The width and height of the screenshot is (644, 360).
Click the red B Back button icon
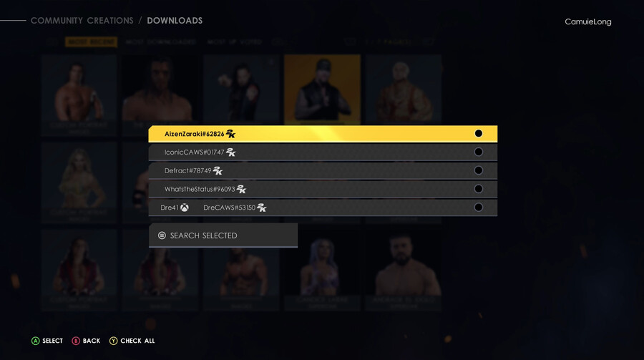click(x=76, y=341)
